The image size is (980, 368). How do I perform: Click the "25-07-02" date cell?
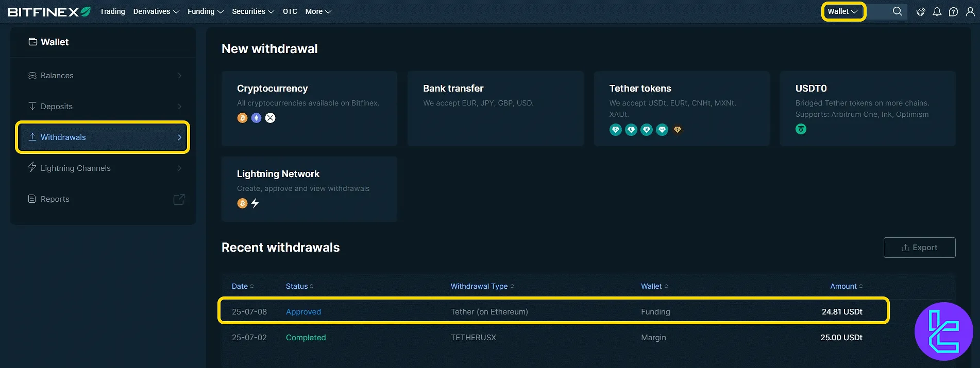(249, 338)
